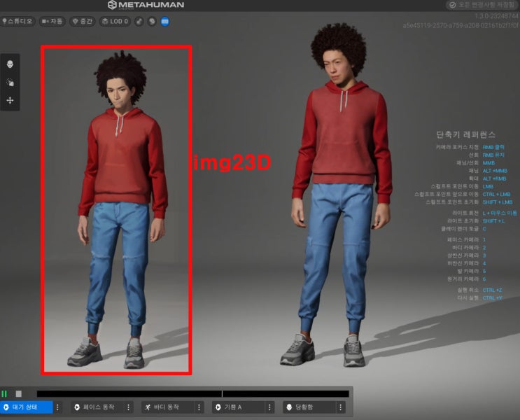
Task: Open the LOD 0 level selector
Action: (x=115, y=21)
